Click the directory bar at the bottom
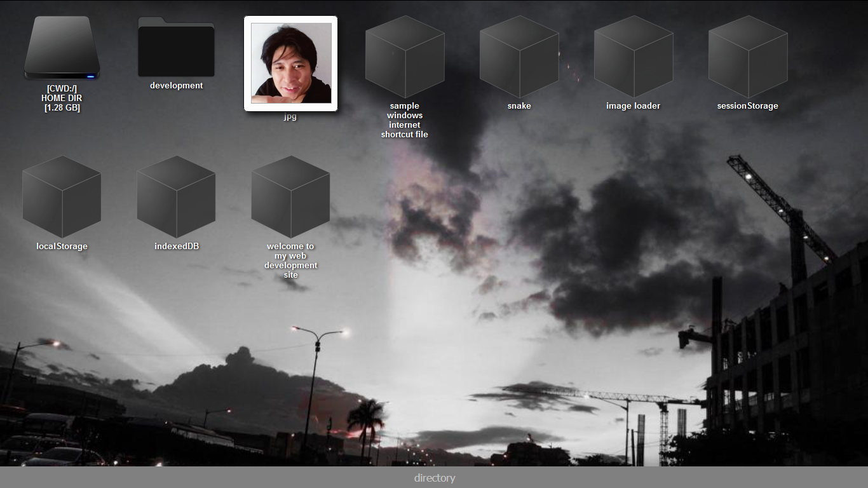Image resolution: width=868 pixels, height=488 pixels. [434, 478]
